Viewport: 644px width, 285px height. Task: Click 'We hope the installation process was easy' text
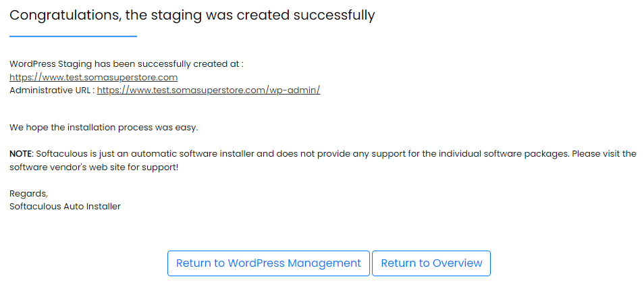[x=103, y=128]
